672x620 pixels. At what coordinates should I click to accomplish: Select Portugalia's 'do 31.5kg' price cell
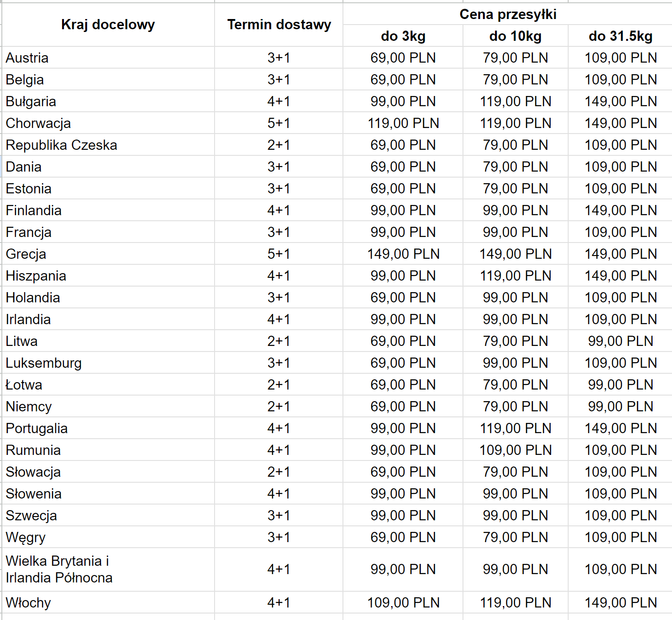621,428
